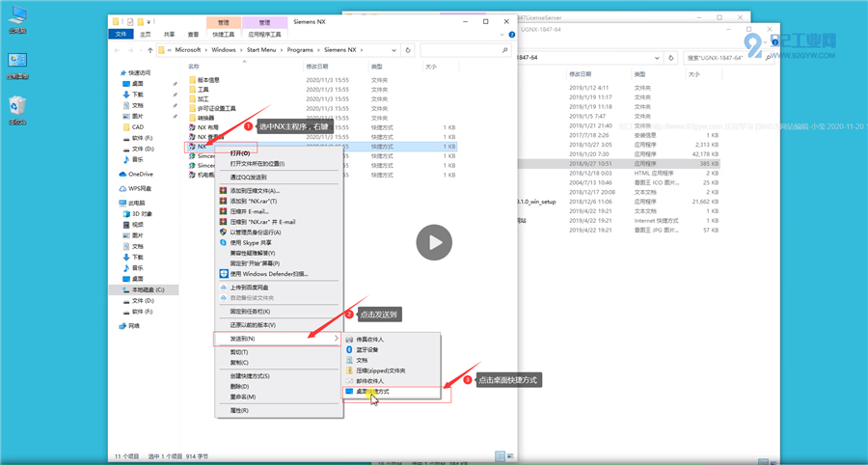
Task: Click the help icon in Siemens NX window
Action: (x=512, y=35)
